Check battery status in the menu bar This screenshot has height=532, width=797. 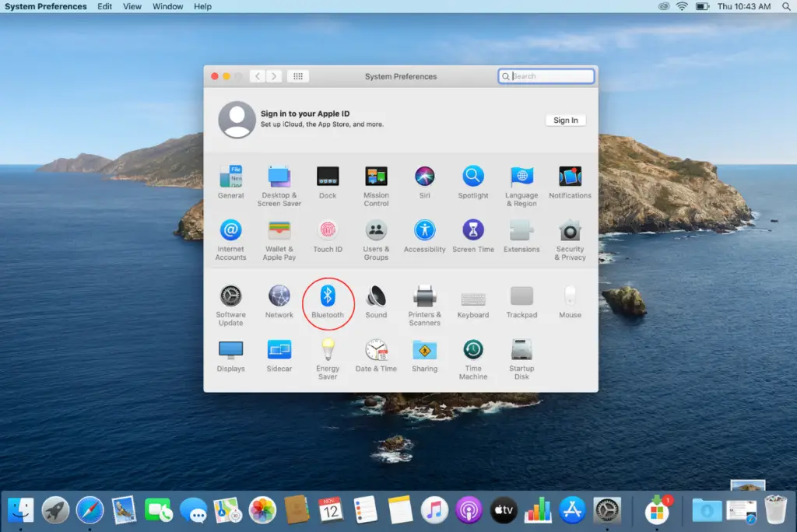coord(703,6)
